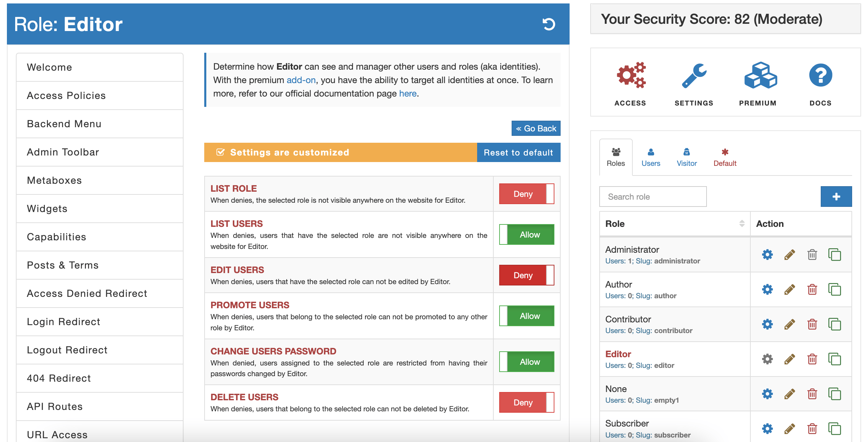Clone the Editor role
Screen dimensions: 868x442
[x=835, y=359]
